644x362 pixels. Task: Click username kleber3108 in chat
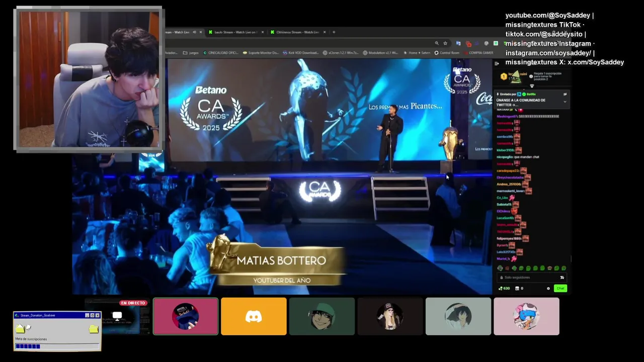tap(506, 150)
